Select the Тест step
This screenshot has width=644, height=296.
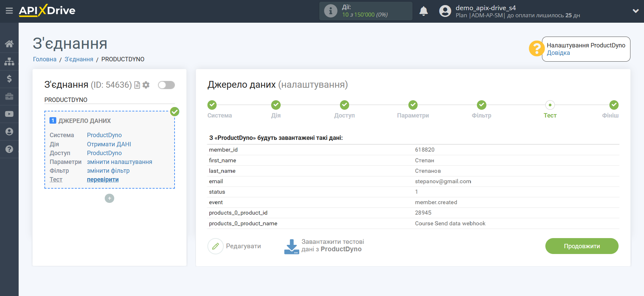[x=550, y=105]
